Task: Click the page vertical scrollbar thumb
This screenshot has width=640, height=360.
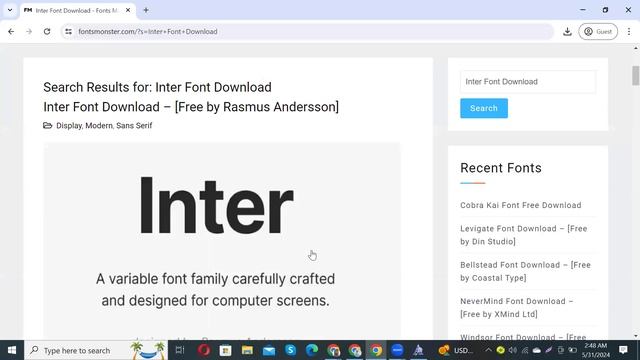Action: click(636, 76)
